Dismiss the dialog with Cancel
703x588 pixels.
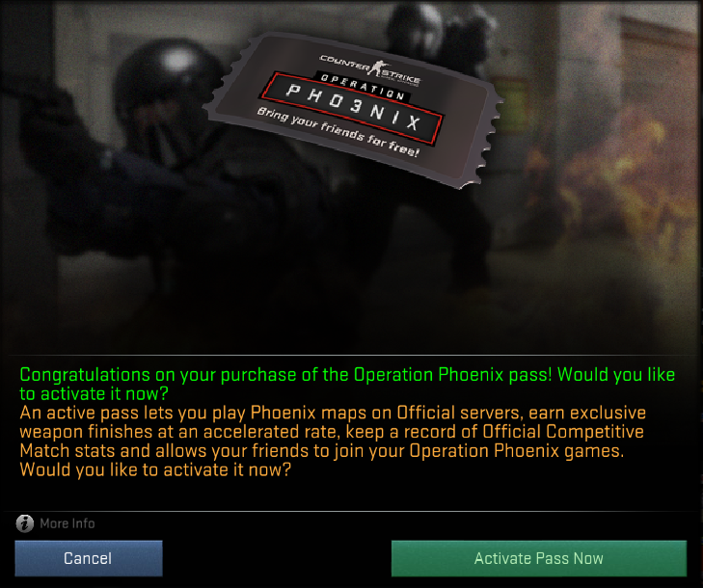(89, 558)
